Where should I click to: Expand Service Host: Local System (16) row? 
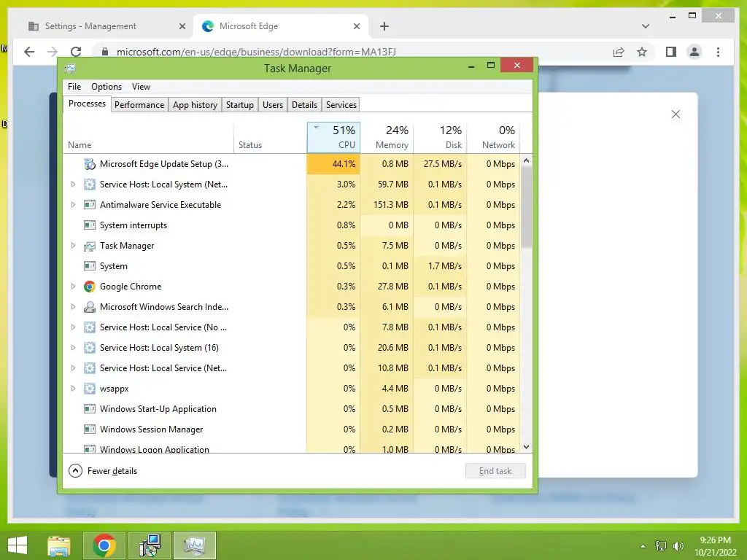coord(73,348)
